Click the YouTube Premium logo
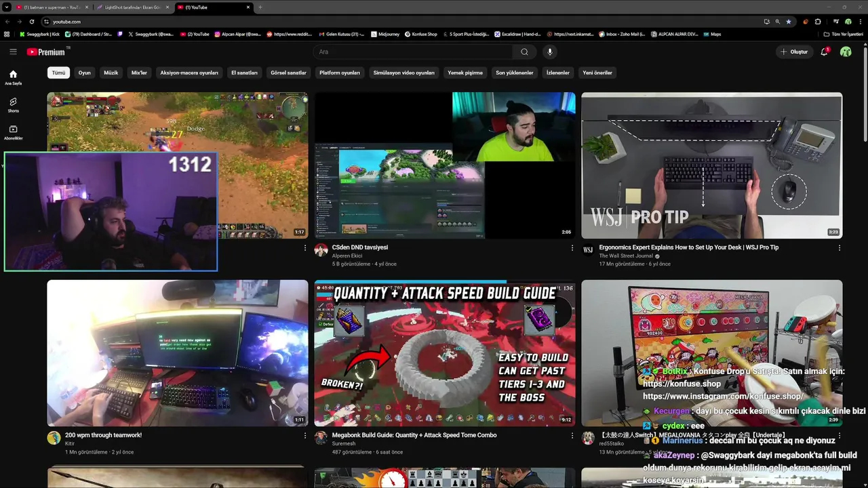 click(x=46, y=52)
